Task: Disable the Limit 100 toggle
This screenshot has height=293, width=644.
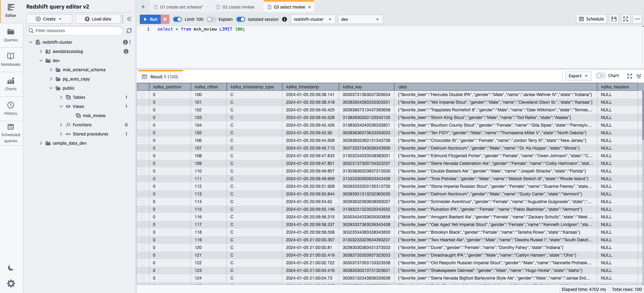Action: (x=177, y=19)
